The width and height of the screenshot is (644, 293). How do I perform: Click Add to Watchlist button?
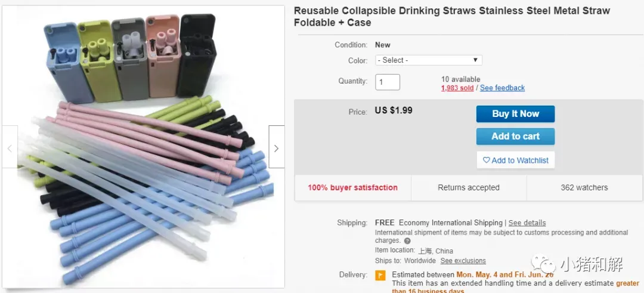click(x=515, y=161)
